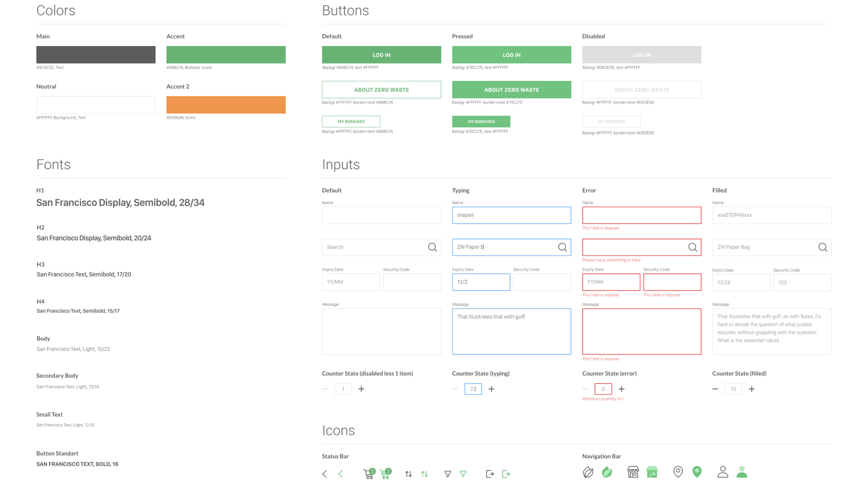Click the green user profile icon
This screenshot has height=488, width=868.
point(742,472)
